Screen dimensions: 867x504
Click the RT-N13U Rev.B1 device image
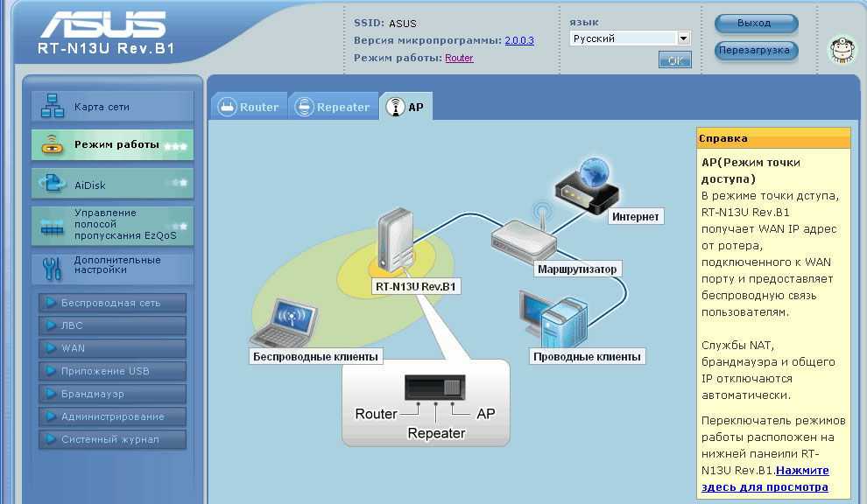[x=395, y=240]
